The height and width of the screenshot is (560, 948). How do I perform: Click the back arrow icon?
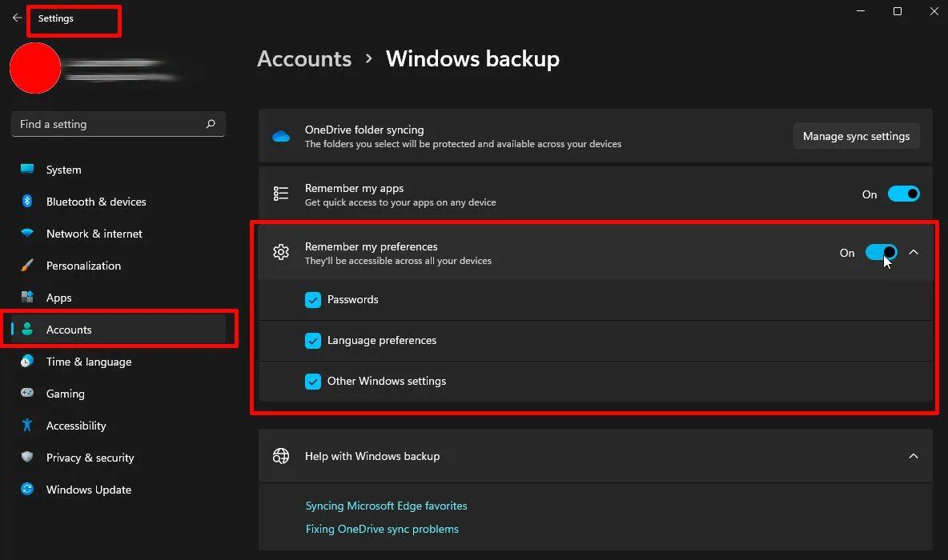coord(17,18)
